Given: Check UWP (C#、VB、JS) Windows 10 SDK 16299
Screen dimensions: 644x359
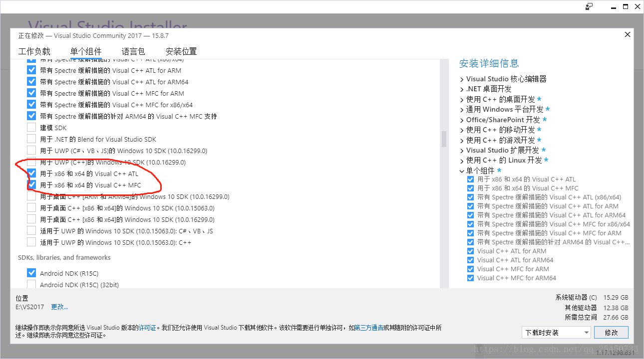Looking at the screenshot, I should (31, 151).
